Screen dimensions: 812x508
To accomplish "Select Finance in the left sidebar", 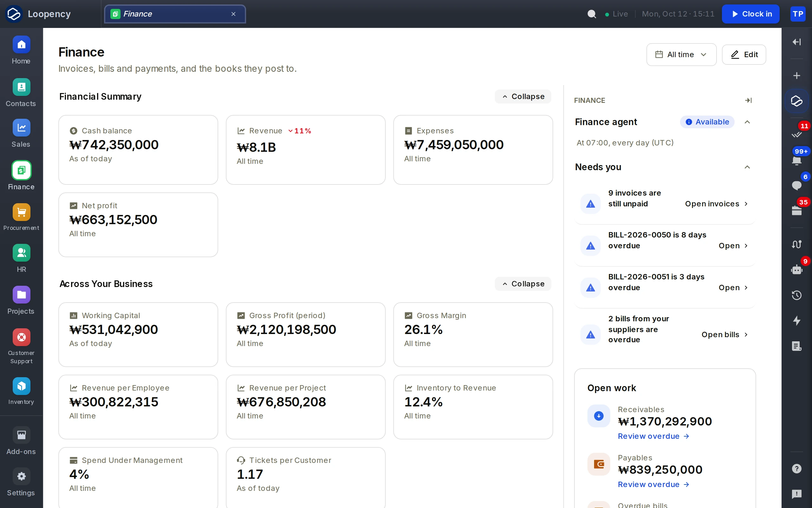I will (21, 176).
